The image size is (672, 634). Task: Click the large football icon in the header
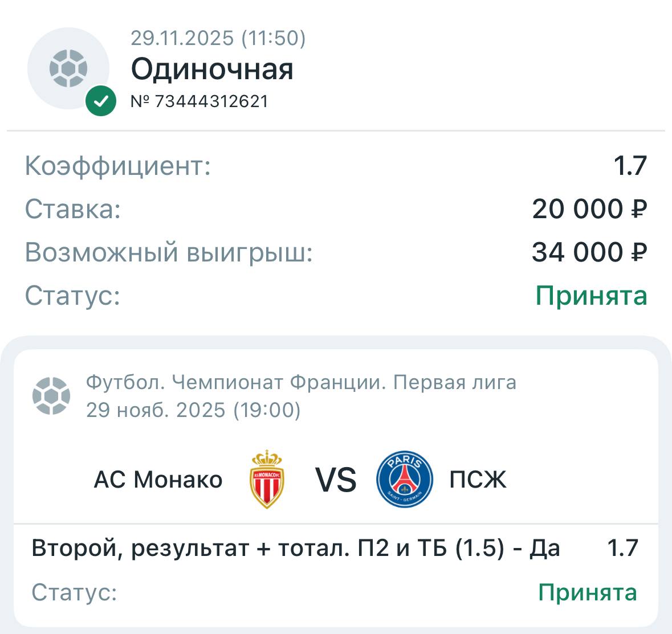click(68, 68)
